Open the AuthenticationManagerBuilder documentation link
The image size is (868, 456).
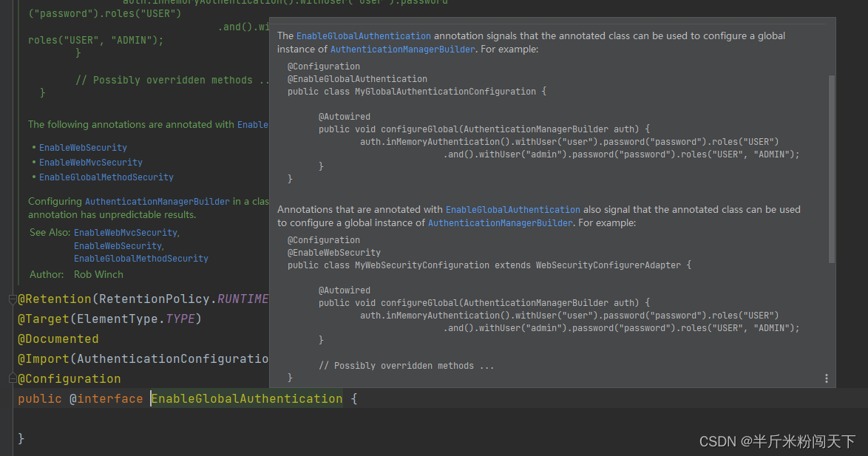click(x=402, y=49)
